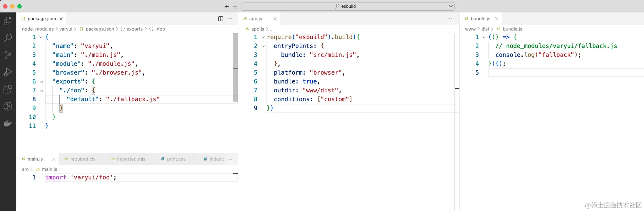Open the Extensions view
The image size is (644, 211).
click(x=8, y=89)
